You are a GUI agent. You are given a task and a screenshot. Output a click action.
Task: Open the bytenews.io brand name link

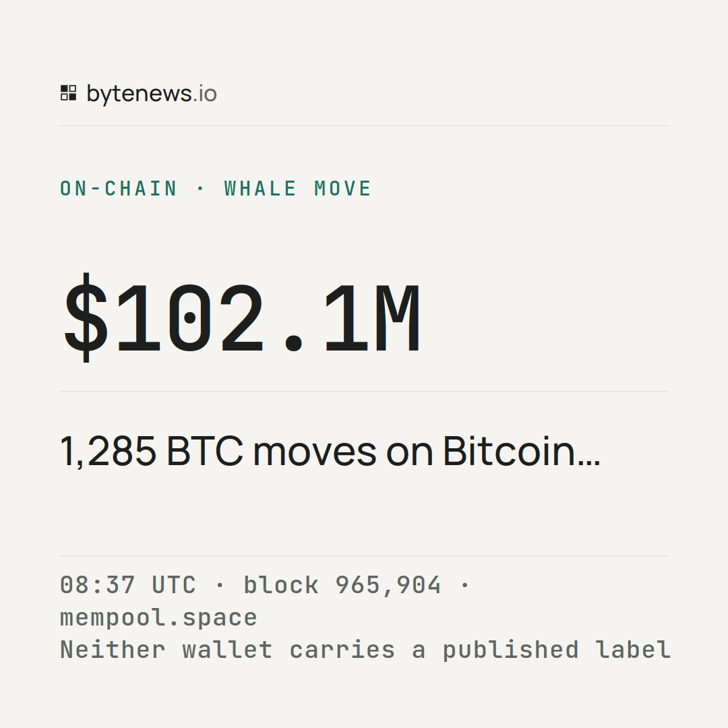coord(152,94)
